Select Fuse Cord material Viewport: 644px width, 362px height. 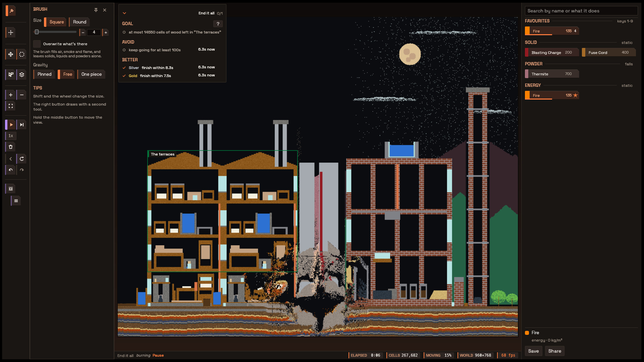pos(609,52)
